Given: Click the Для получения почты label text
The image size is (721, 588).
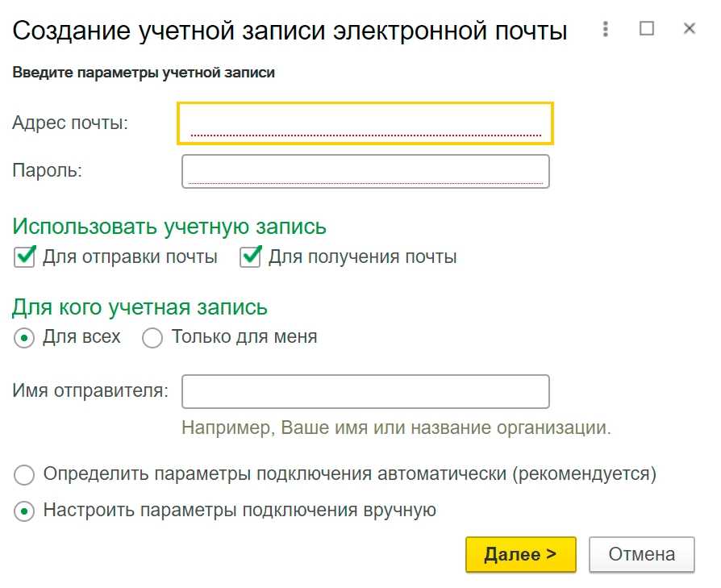Looking at the screenshot, I should (363, 257).
